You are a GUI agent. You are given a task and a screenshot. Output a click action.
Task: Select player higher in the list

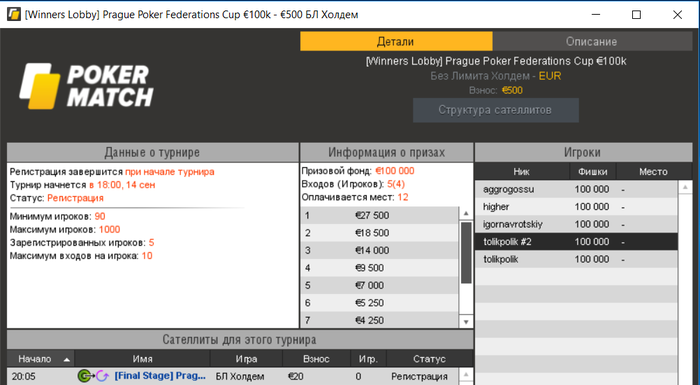point(576,207)
